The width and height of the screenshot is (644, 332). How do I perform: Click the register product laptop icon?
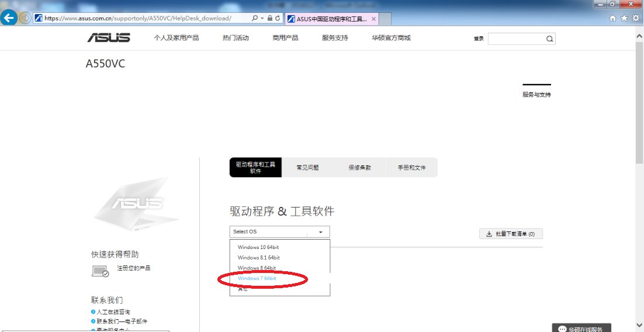100,271
